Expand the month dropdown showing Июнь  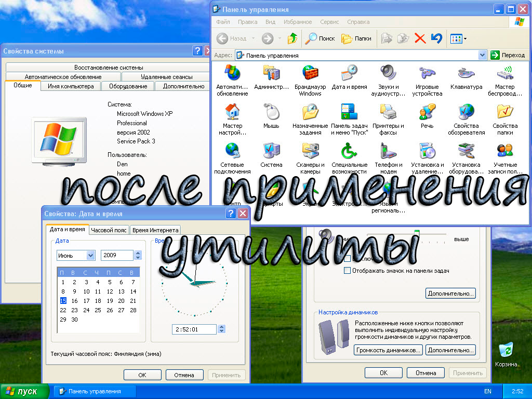(90, 255)
